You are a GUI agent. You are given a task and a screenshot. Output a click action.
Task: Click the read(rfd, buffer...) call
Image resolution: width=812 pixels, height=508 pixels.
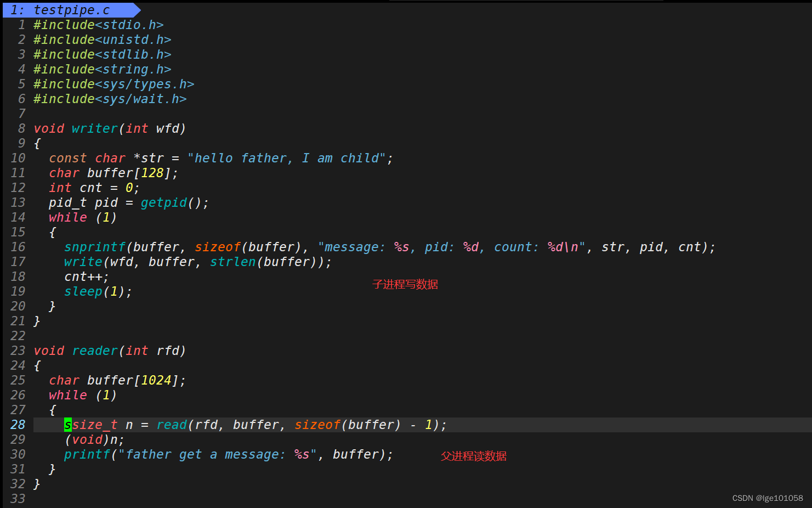pyautogui.click(x=302, y=425)
